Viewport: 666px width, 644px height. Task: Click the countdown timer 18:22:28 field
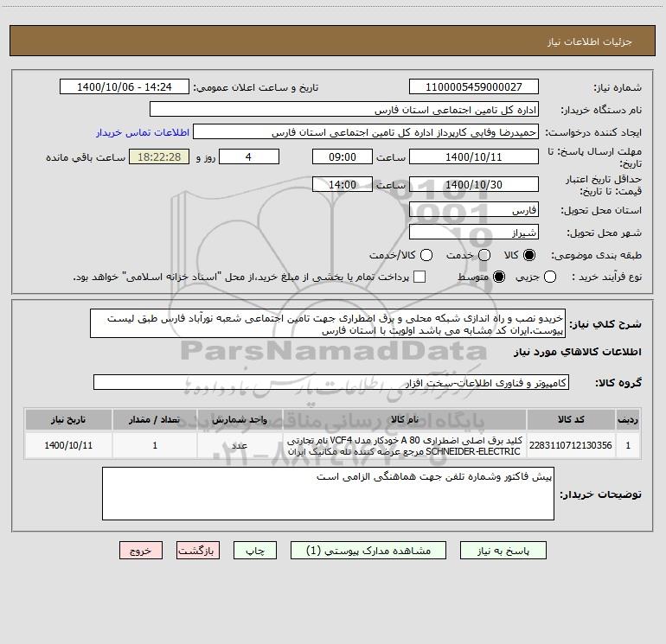click(159, 157)
